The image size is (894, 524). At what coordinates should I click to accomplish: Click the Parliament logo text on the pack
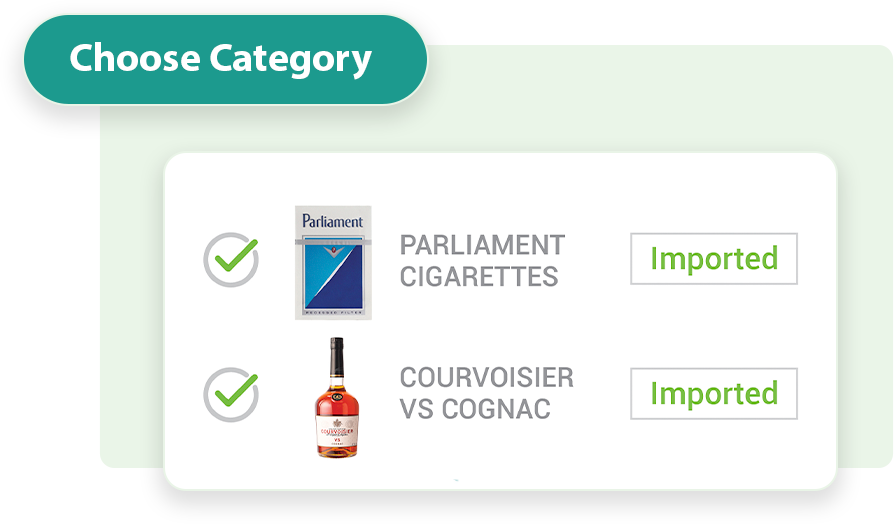(333, 221)
